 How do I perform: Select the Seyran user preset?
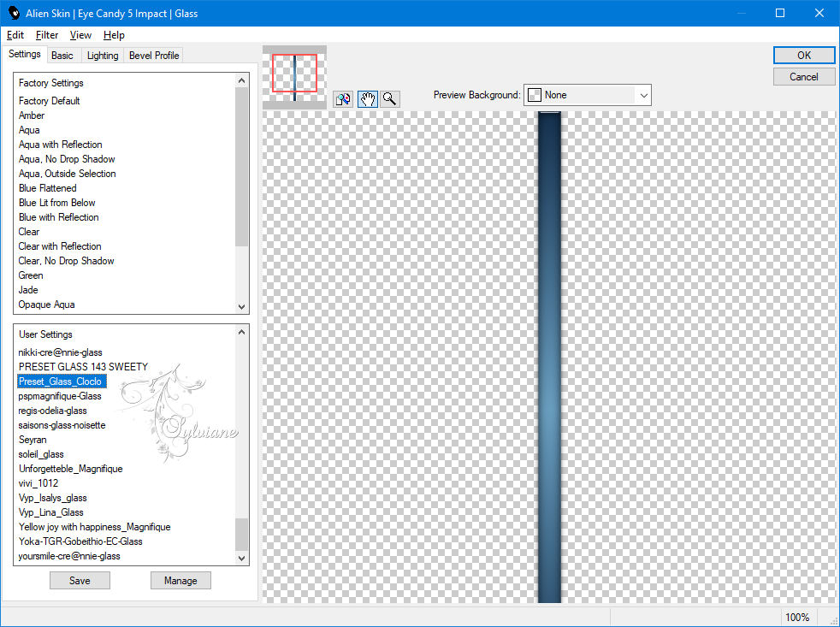pos(33,440)
